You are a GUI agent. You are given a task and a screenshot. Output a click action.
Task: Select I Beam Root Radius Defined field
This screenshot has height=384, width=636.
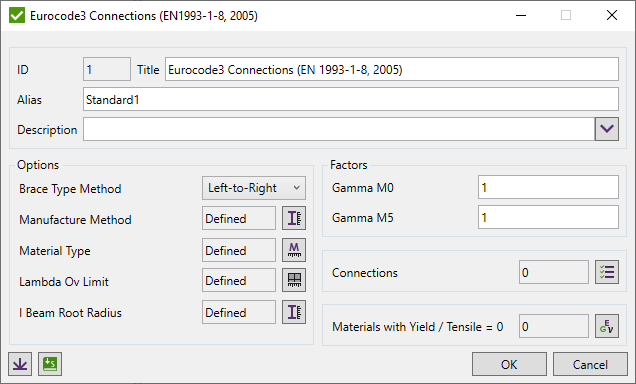click(239, 312)
